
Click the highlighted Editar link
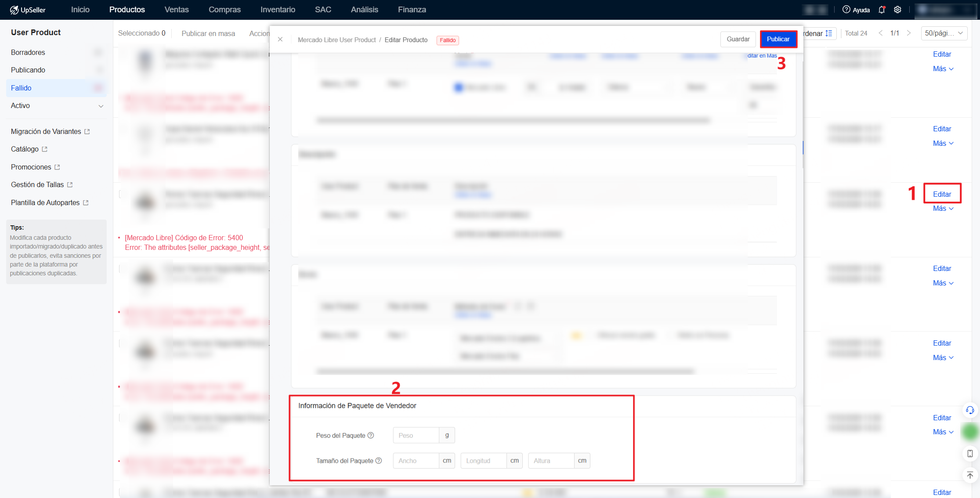942,194
